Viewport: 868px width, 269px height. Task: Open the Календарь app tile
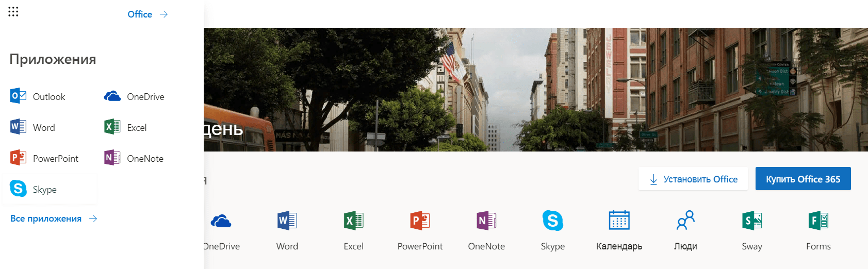(619, 230)
